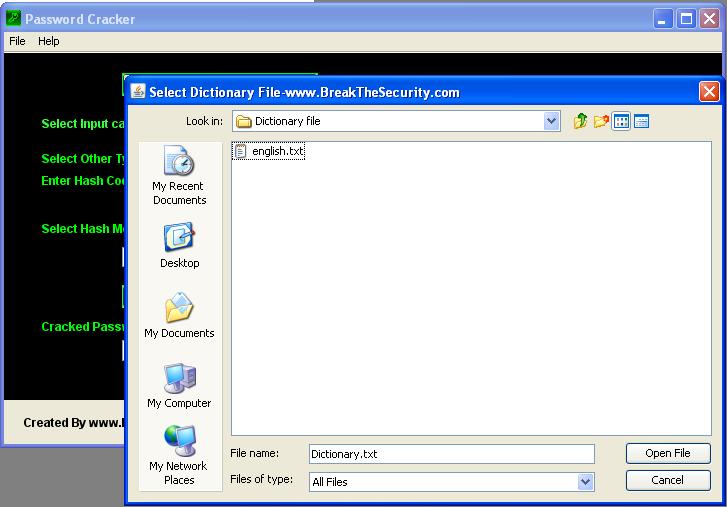Image resolution: width=727 pixels, height=507 pixels.
Task: Expand the Look in folder dropdown
Action: click(551, 121)
